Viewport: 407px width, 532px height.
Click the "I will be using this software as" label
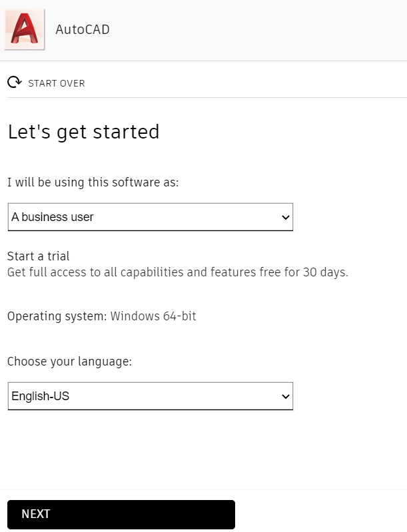pos(93,182)
